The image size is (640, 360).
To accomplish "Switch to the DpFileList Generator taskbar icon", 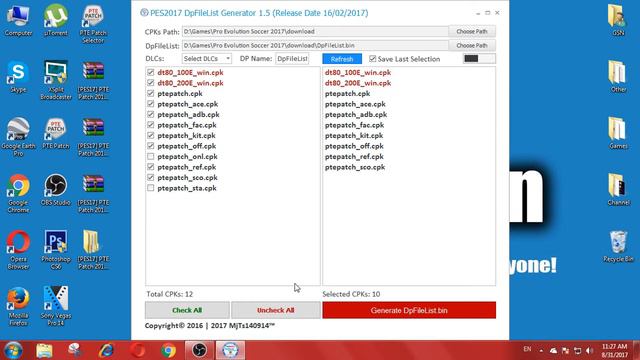I will [231, 351].
